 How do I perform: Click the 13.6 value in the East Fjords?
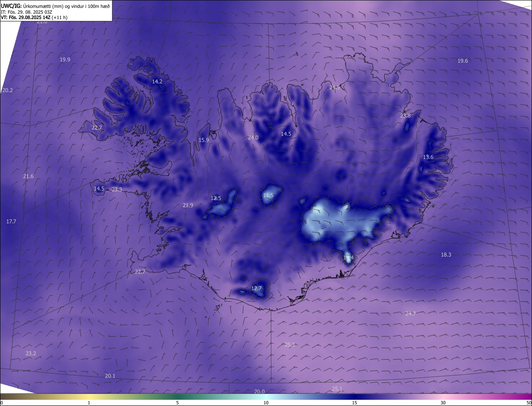click(428, 157)
